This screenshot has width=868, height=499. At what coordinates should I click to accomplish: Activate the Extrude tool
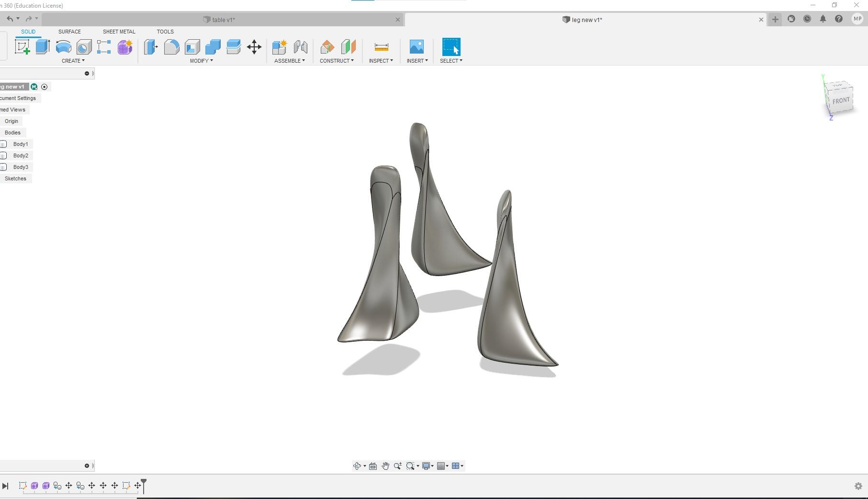coord(42,46)
